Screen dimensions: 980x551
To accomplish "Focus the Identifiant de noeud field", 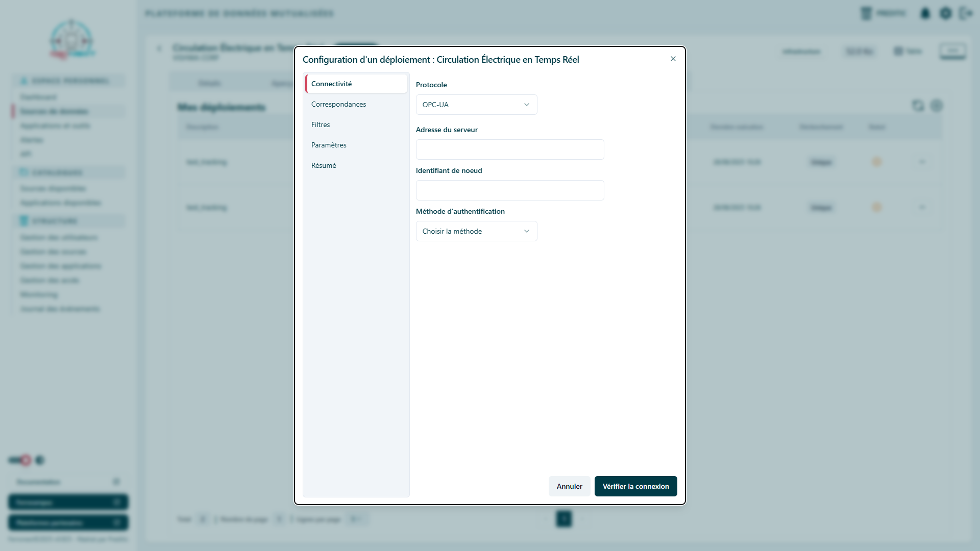I will pos(510,190).
